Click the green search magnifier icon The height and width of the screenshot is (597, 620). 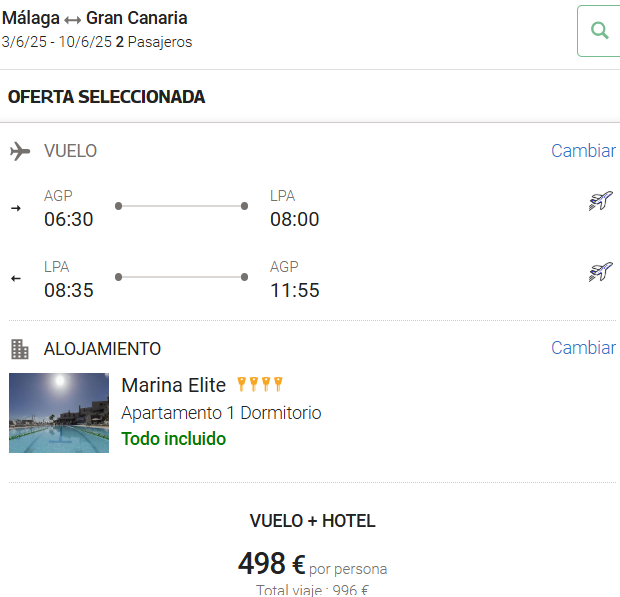click(x=599, y=31)
